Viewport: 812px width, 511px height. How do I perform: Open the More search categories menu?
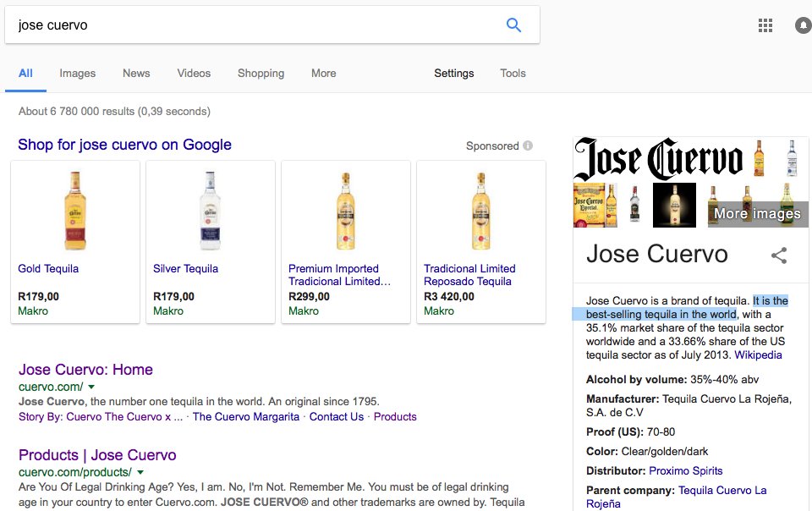pos(324,74)
